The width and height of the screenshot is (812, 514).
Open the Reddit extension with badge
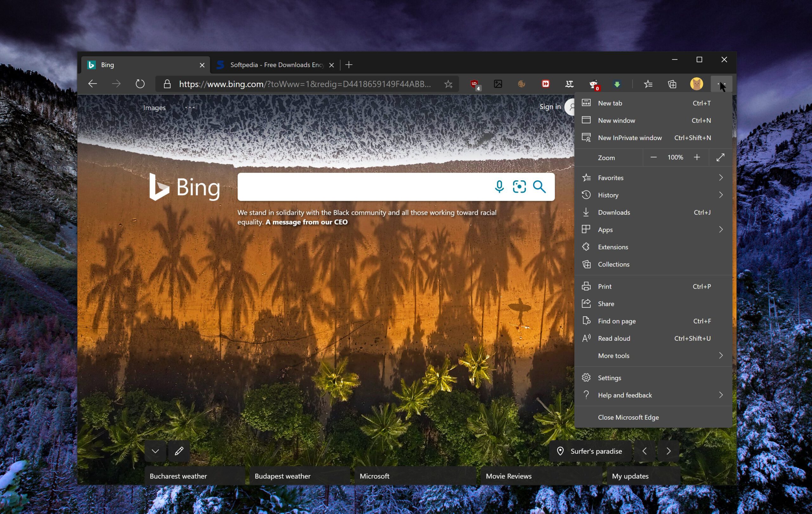[593, 84]
